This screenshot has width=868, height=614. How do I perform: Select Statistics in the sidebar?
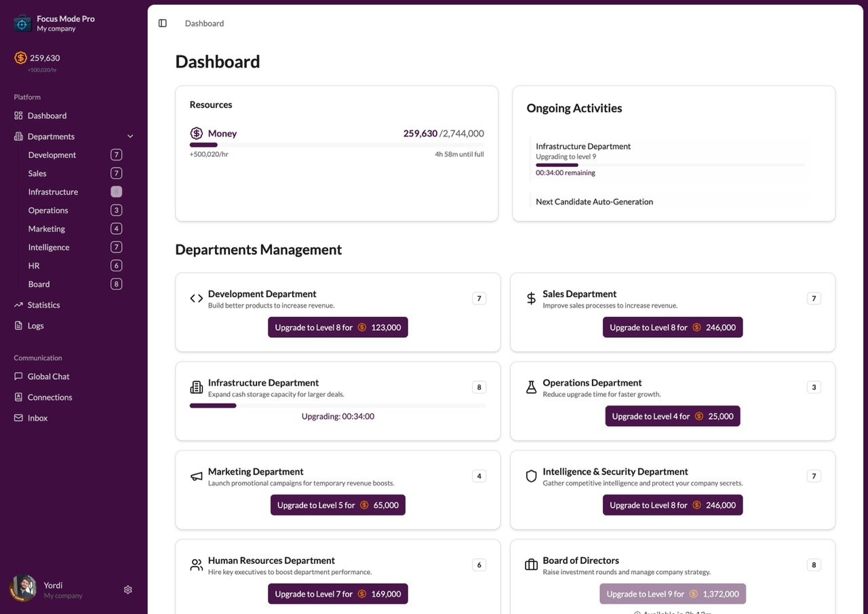[x=43, y=305]
